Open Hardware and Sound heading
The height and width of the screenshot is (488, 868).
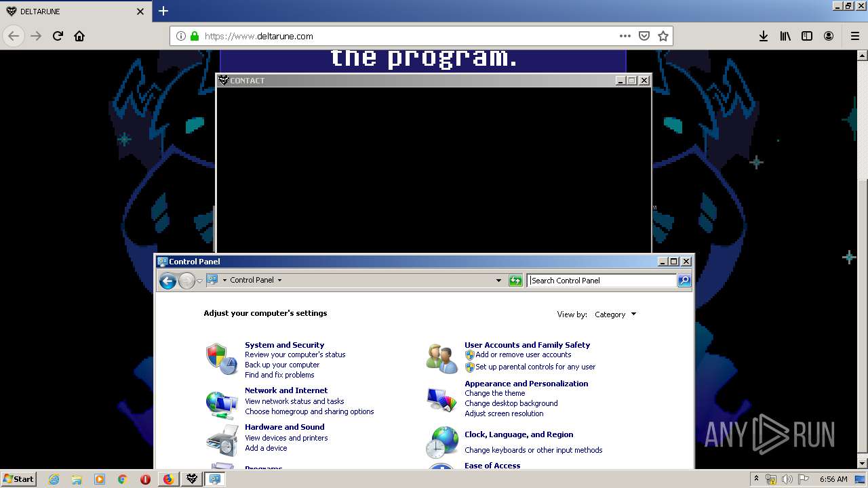pyautogui.click(x=284, y=427)
